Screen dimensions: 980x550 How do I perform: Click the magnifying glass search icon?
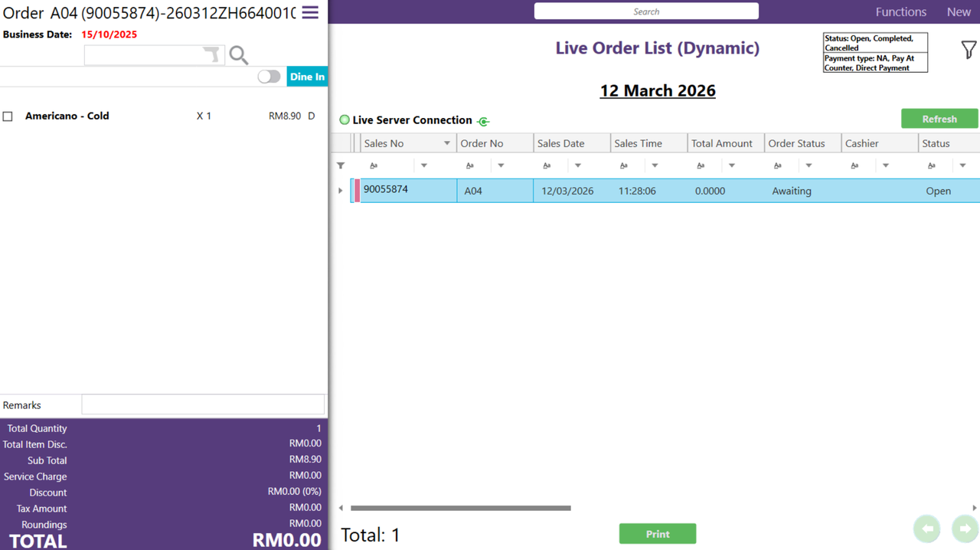pyautogui.click(x=239, y=55)
